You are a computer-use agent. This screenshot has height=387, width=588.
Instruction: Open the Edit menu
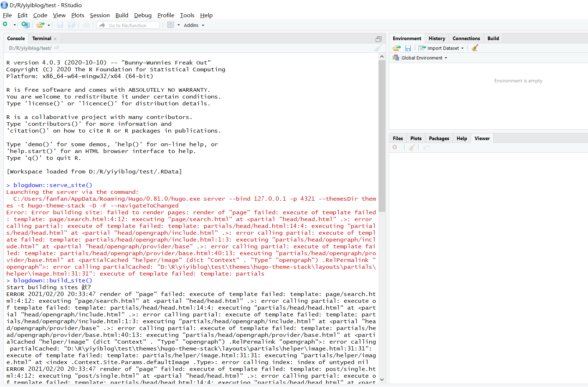(x=23, y=15)
